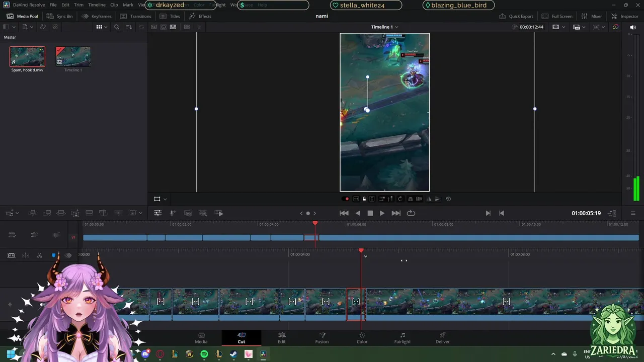The image size is (644, 362).
Task: Click the split clip scissors icon
Action: [40, 255]
